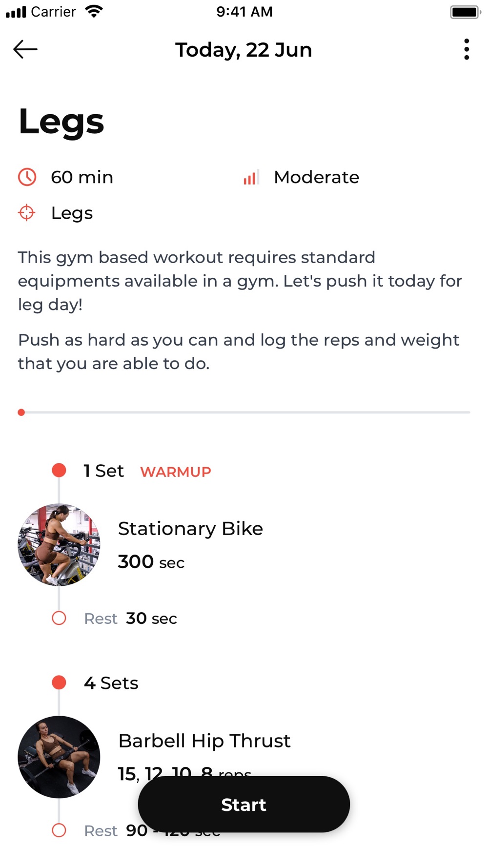Image resolution: width=488 pixels, height=868 pixels.
Task: Tap the intensity bars icon beside Moderate
Action: click(251, 177)
